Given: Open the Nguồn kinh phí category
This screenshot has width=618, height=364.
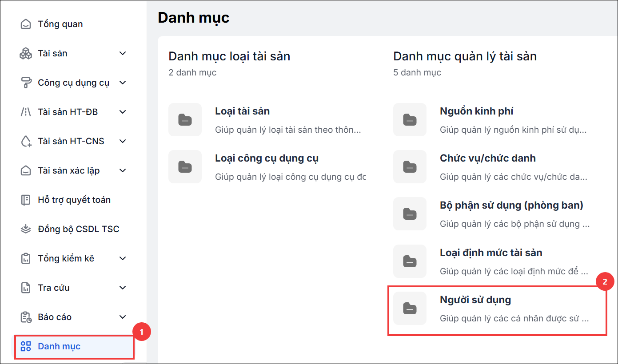Looking at the screenshot, I should [476, 111].
